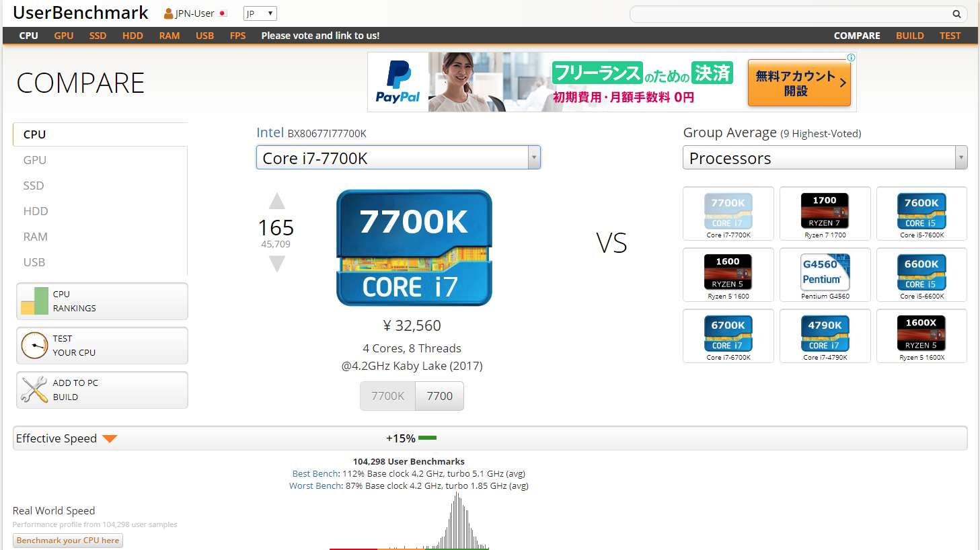The height and width of the screenshot is (550, 980).
Task: Open the RAM menu in top navigation
Action: (x=169, y=36)
